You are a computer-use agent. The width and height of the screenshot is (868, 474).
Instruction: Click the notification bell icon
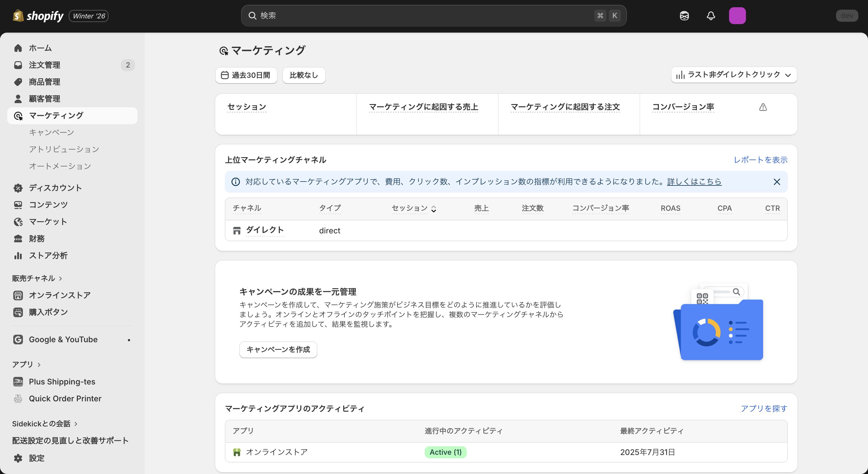710,15
